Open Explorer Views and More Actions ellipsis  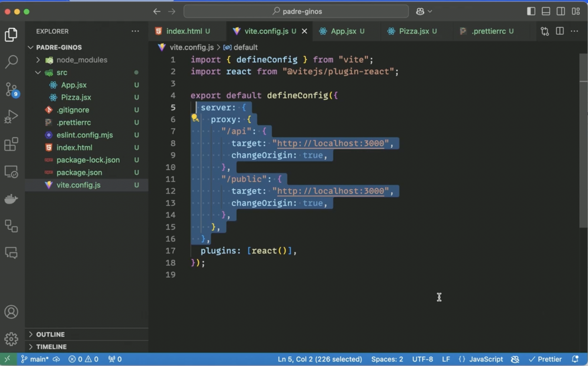[x=135, y=31]
